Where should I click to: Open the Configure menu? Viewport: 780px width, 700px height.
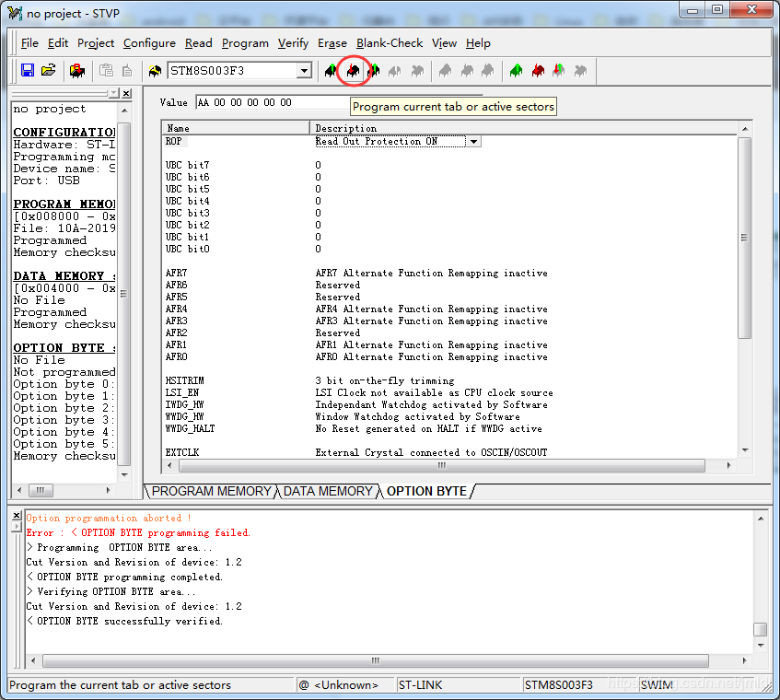[149, 43]
